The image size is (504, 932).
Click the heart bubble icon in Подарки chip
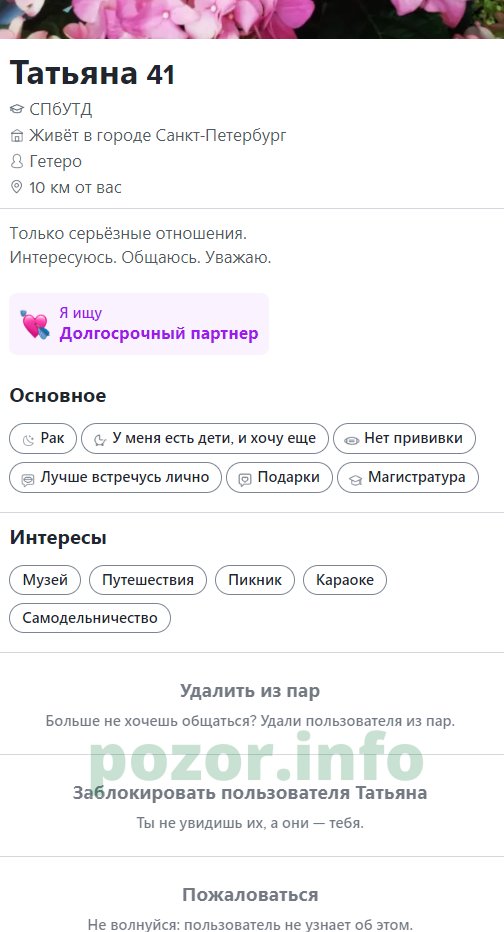click(245, 479)
